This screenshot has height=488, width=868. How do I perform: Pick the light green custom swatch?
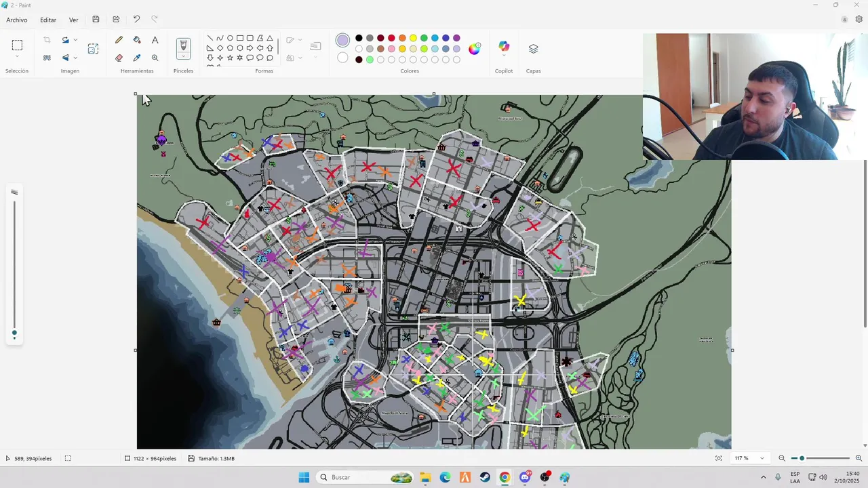[370, 60]
